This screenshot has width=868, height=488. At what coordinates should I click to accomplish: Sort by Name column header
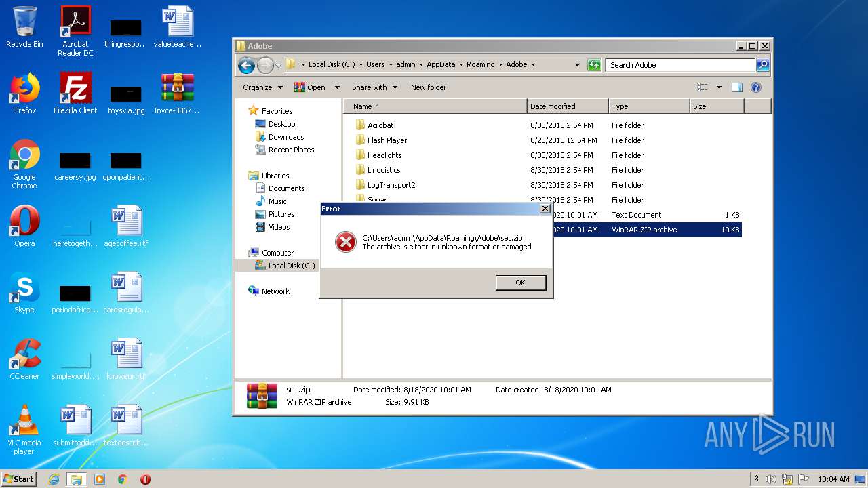pyautogui.click(x=435, y=106)
